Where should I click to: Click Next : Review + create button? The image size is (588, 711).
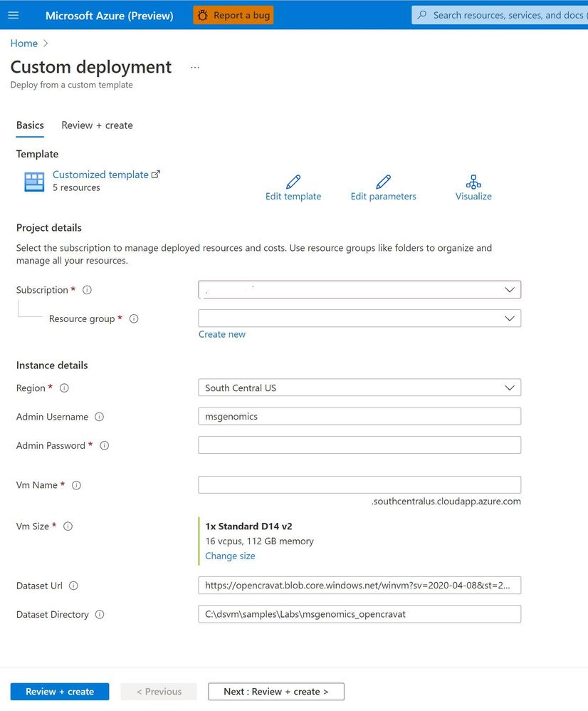[x=276, y=692]
